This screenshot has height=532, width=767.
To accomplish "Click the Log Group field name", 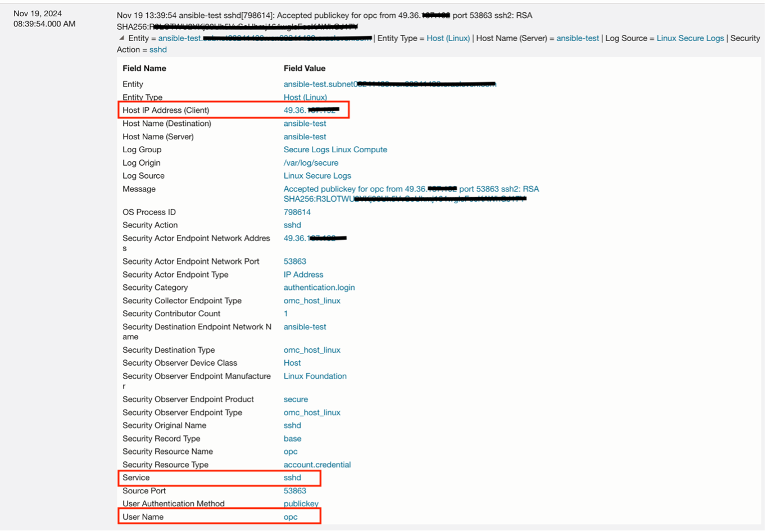I will [x=142, y=149].
